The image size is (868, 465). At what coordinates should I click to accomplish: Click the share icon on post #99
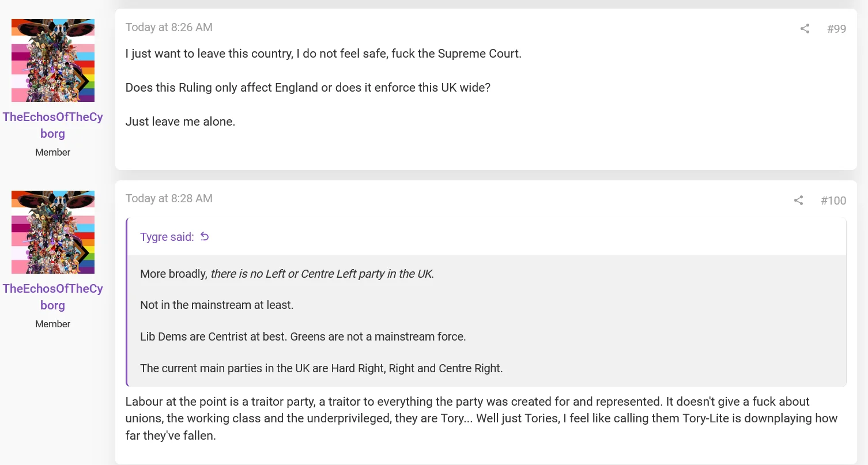click(x=805, y=28)
